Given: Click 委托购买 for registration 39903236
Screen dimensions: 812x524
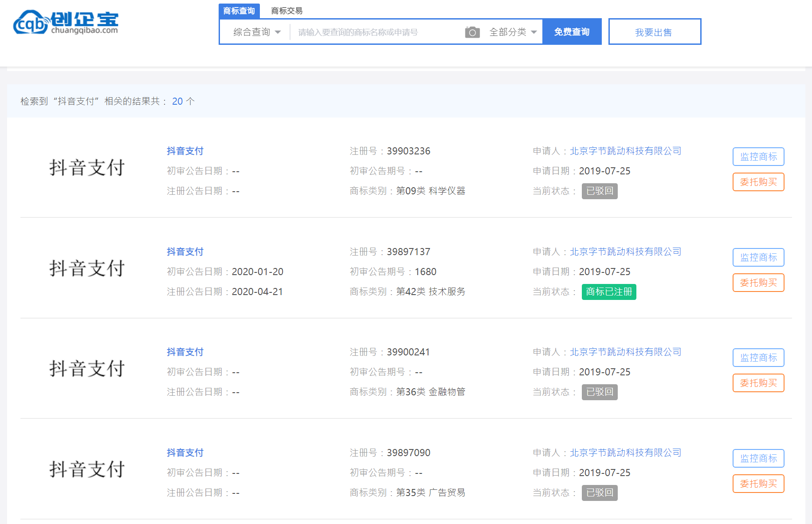Looking at the screenshot, I should (x=758, y=182).
